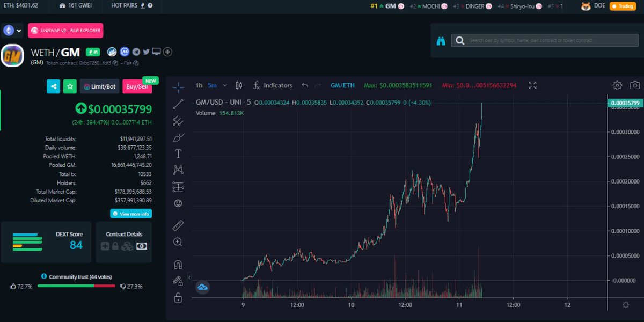Click the thumbs up trust vote
This screenshot has width=644, height=322.
13,287
